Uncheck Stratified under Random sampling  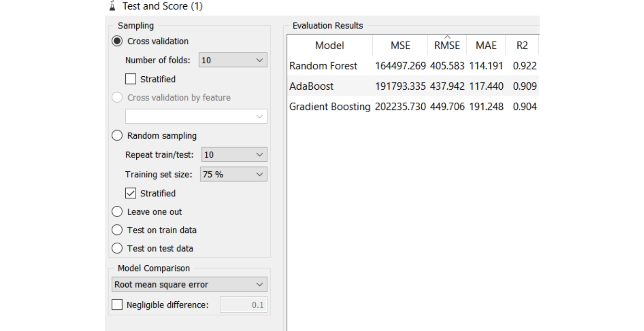(x=131, y=193)
